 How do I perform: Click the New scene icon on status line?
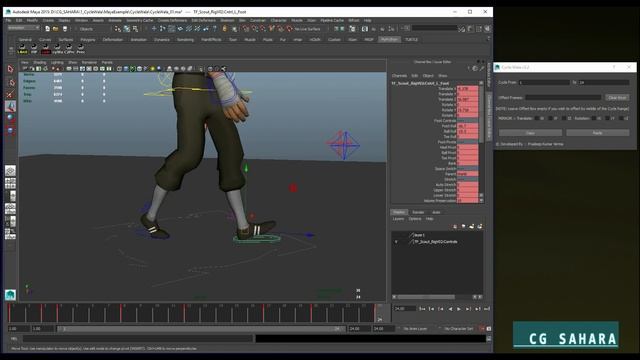coord(47,29)
